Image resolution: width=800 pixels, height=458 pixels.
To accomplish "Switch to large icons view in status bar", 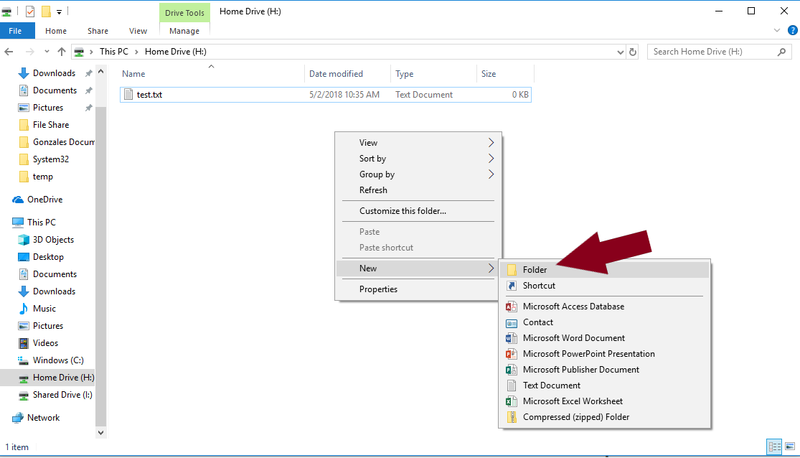I will pyautogui.click(x=790, y=446).
